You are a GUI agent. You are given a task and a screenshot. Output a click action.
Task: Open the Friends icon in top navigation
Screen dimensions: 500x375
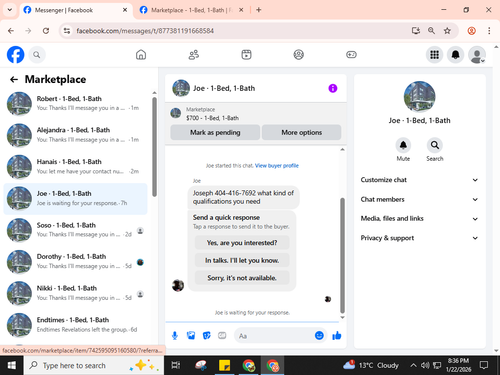[194, 55]
